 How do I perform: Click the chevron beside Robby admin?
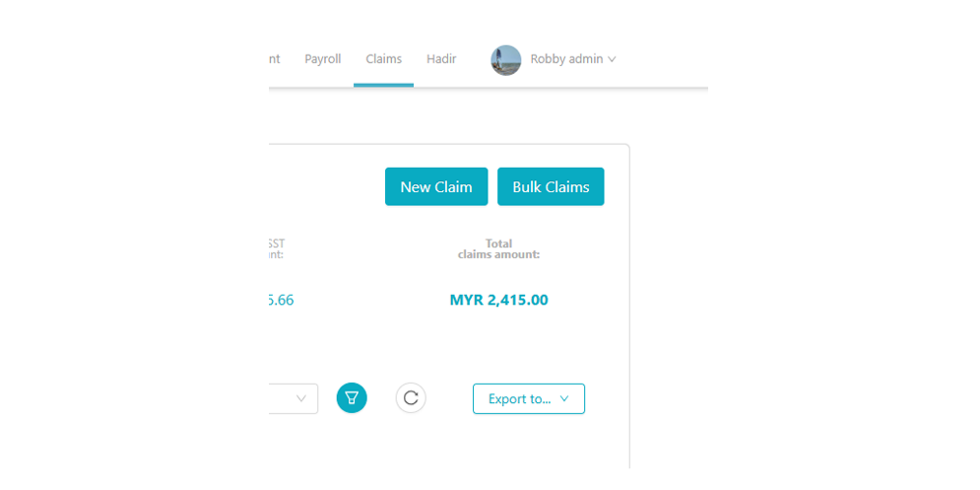(612, 60)
